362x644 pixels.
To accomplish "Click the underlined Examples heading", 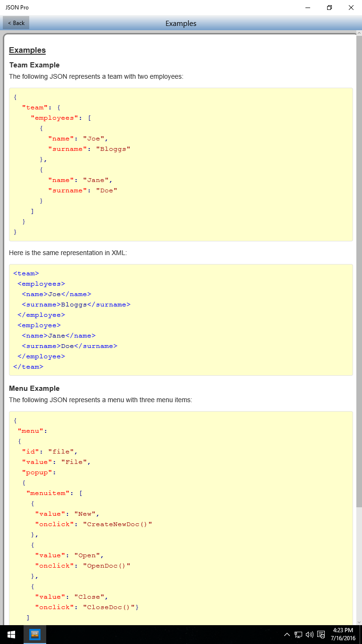I will pyautogui.click(x=27, y=50).
